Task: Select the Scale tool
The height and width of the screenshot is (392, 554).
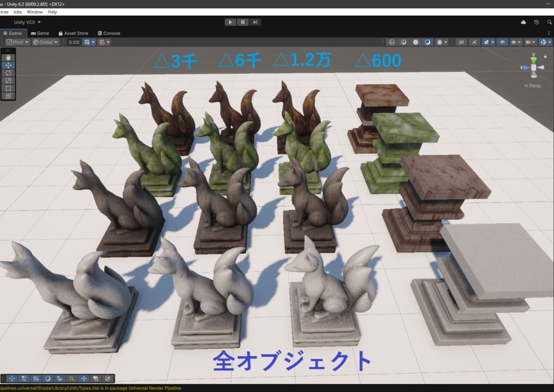Action: click(8, 81)
